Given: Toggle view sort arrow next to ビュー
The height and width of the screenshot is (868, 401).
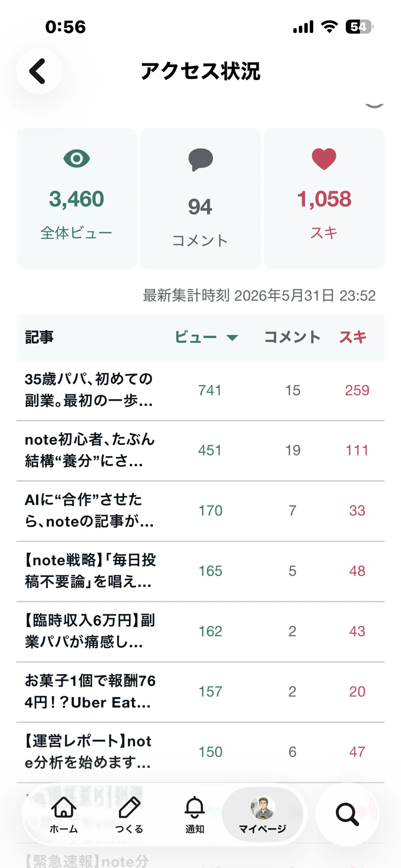Looking at the screenshot, I should 232,337.
